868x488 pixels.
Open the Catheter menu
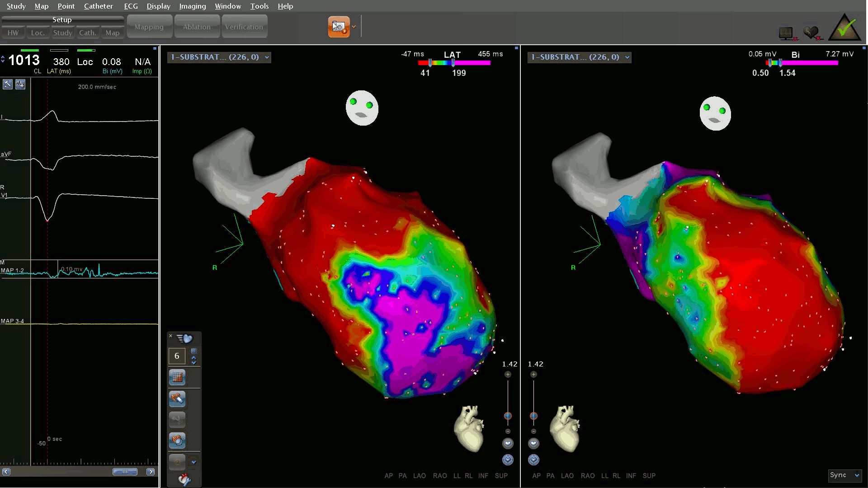(98, 6)
